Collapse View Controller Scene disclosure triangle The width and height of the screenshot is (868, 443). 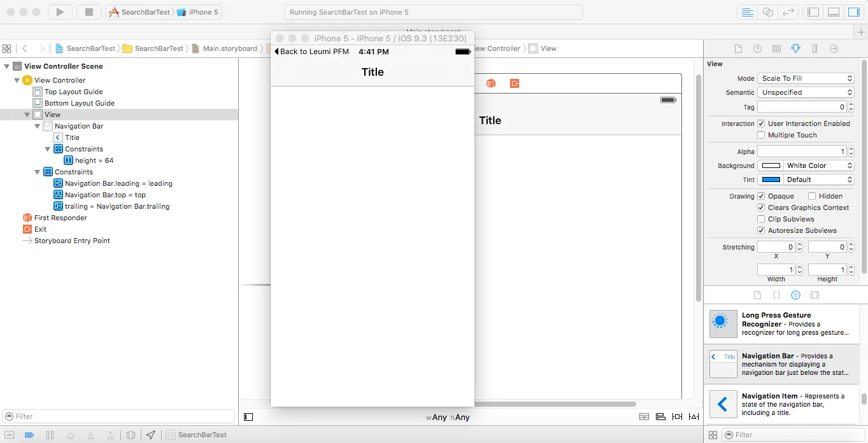[x=7, y=66]
